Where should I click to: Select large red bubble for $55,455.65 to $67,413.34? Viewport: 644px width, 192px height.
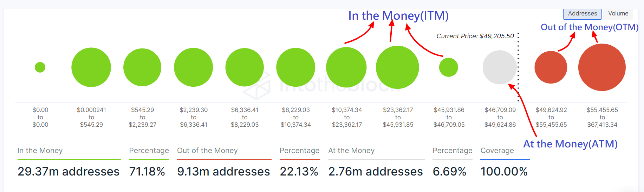[x=602, y=67]
